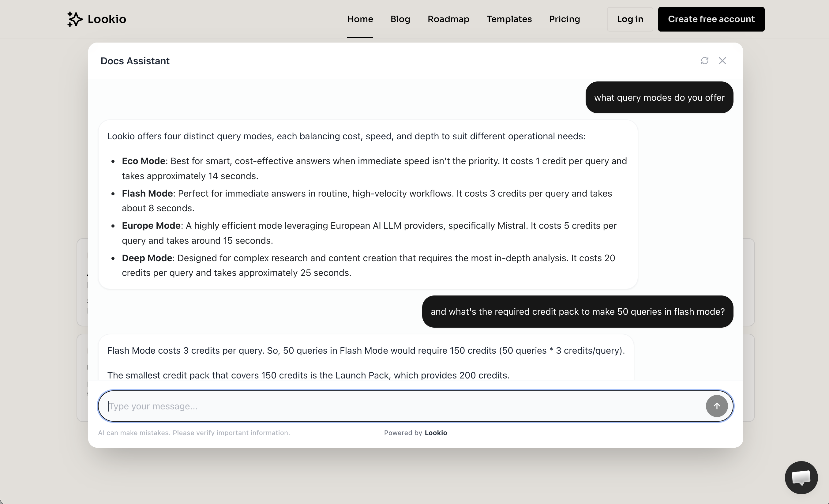The width and height of the screenshot is (829, 504).
Task: Select the user message about query modes
Action: tap(659, 98)
